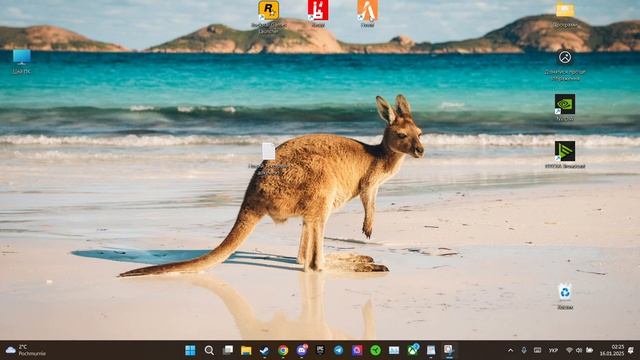Image resolution: width=640 pixels, height=360 pixels.
Task: Open the Rockstar Games Launcher shortcut
Action: (x=269, y=16)
